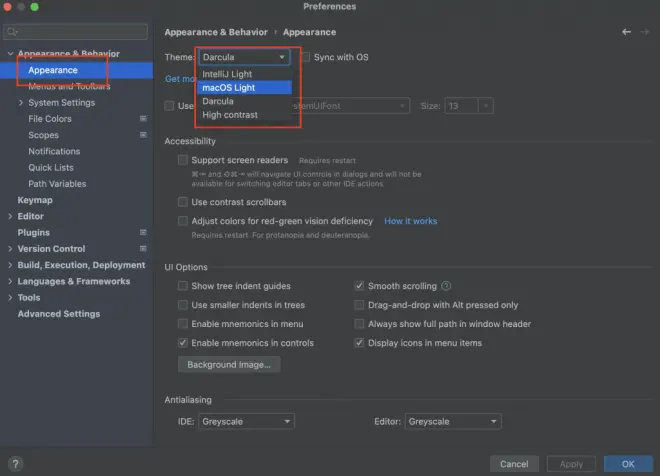
Task: Disable Smooth scrolling checkbox
Action: tap(359, 286)
